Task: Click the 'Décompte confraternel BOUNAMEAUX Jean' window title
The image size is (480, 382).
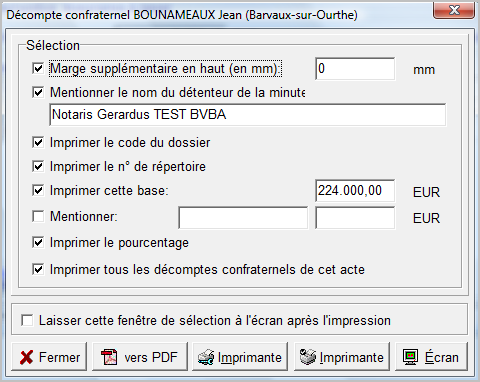Action: click(x=182, y=15)
